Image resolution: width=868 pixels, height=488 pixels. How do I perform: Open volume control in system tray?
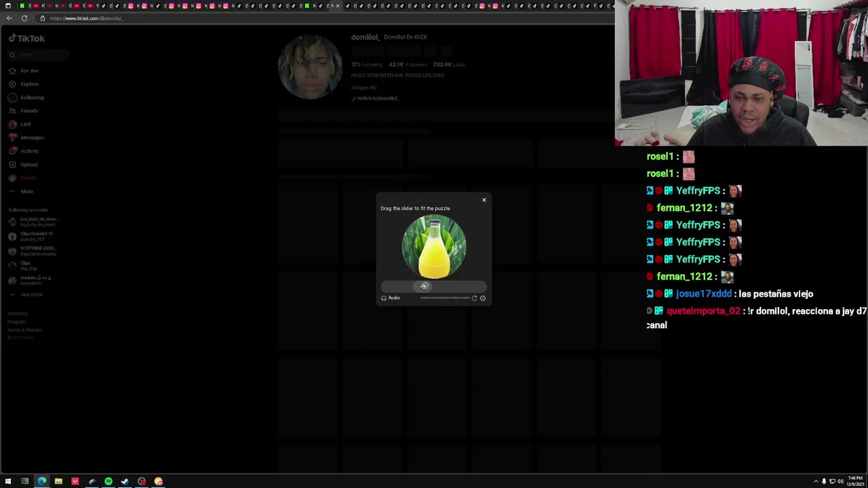pos(840,481)
